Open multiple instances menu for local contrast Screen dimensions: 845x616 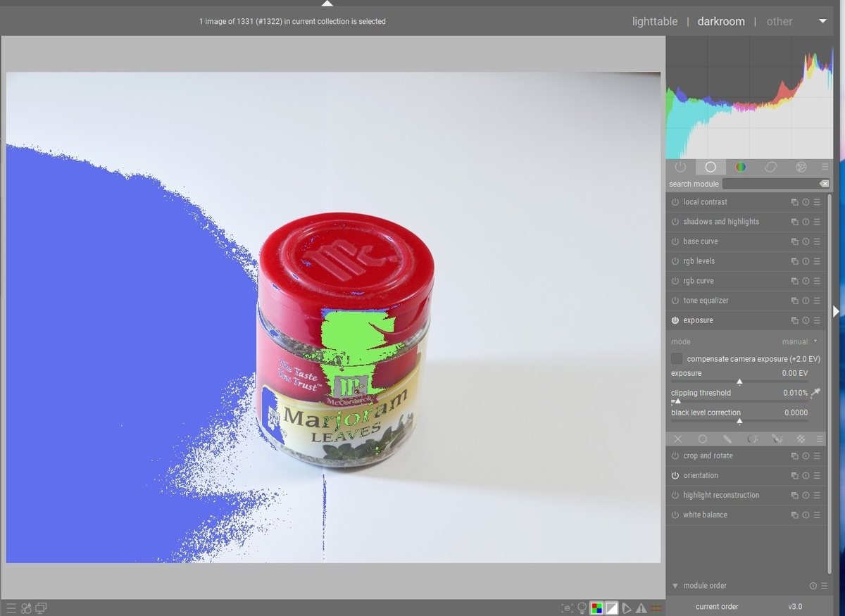click(794, 202)
